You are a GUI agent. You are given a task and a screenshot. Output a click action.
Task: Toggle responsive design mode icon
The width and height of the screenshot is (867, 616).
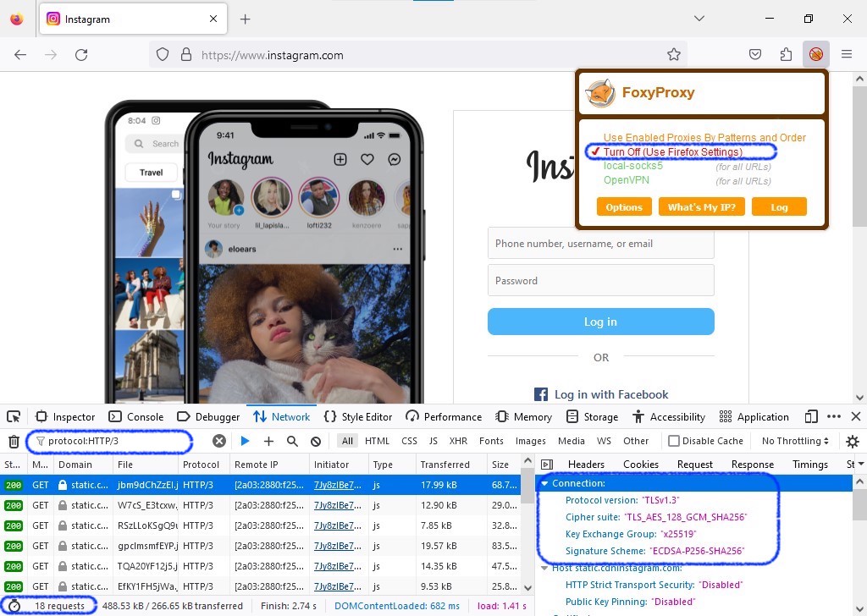(811, 416)
